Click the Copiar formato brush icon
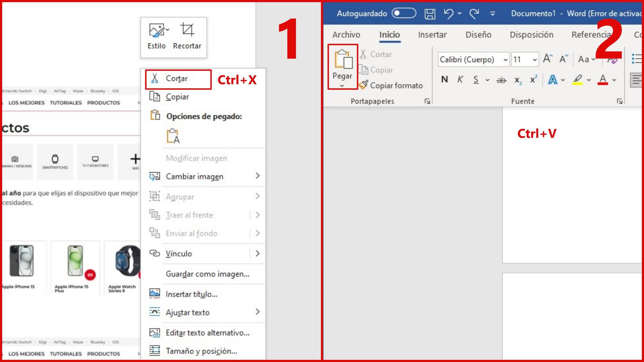This screenshot has height=362, width=644. click(x=363, y=85)
